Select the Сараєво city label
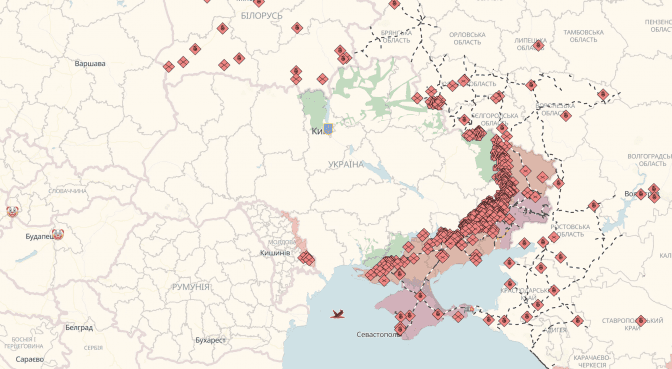672x369 pixels. point(30,359)
